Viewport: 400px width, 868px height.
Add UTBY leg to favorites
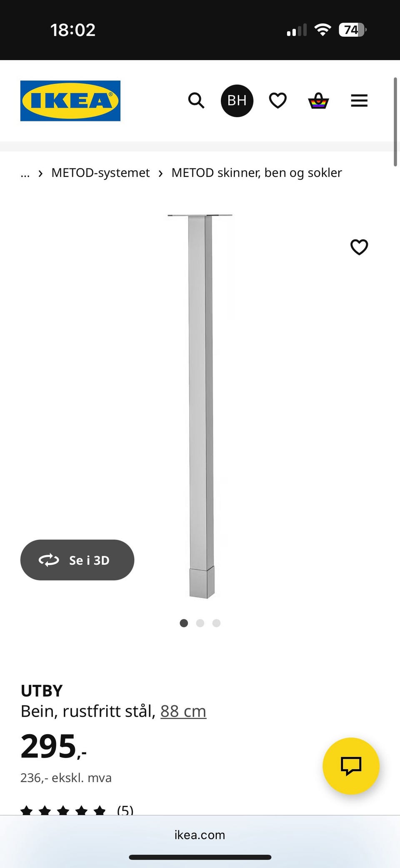point(359,247)
